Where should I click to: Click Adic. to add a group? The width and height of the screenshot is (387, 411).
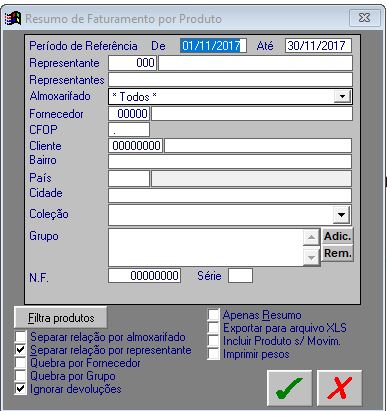337,236
